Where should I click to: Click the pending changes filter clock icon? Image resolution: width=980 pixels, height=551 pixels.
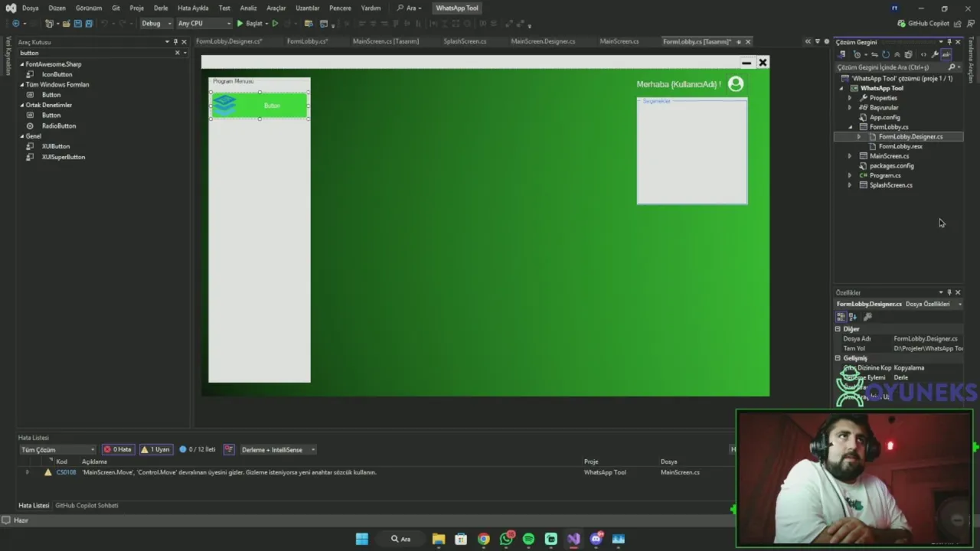click(857, 54)
